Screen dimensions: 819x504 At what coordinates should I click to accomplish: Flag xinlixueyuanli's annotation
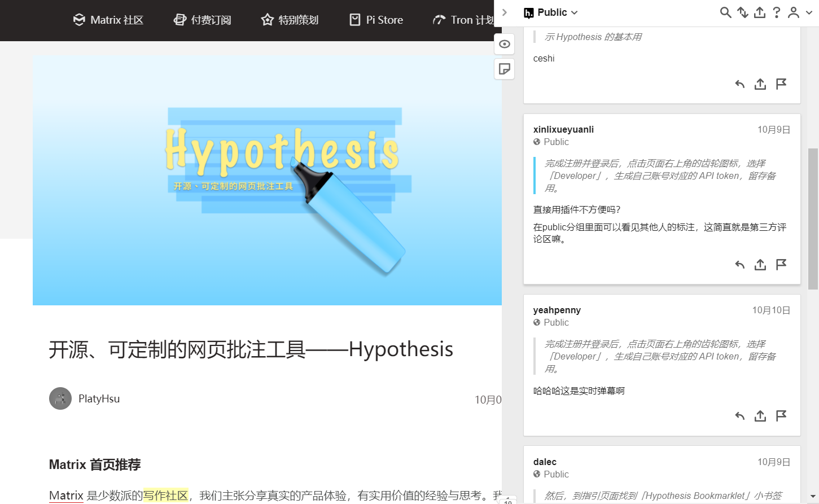click(x=781, y=265)
